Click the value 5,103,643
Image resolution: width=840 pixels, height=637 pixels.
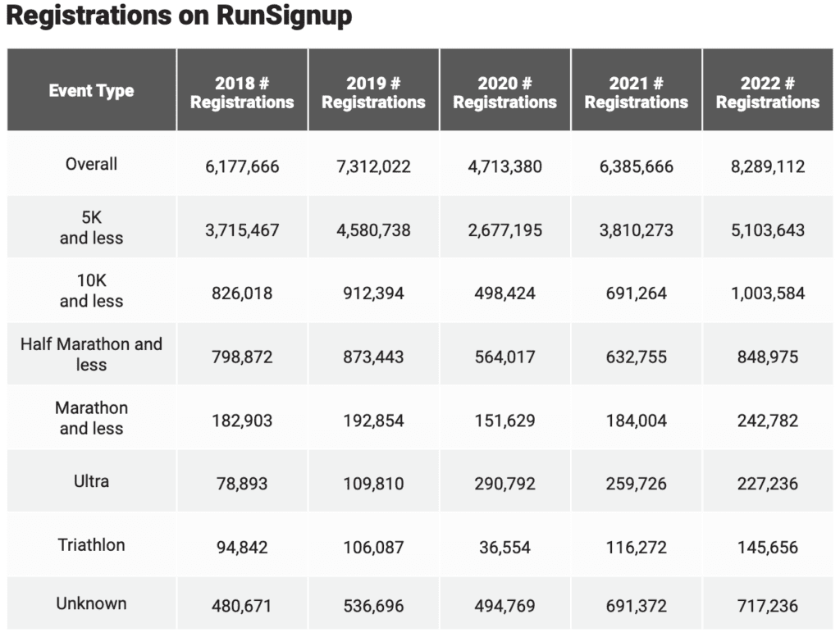coord(768,230)
